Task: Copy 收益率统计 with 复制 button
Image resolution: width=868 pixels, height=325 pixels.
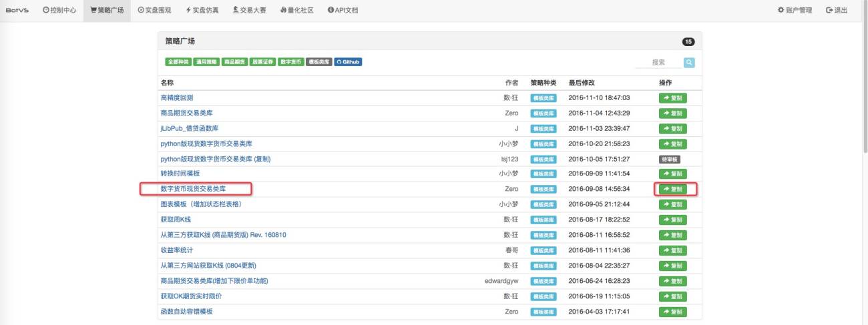Action: [672, 251]
